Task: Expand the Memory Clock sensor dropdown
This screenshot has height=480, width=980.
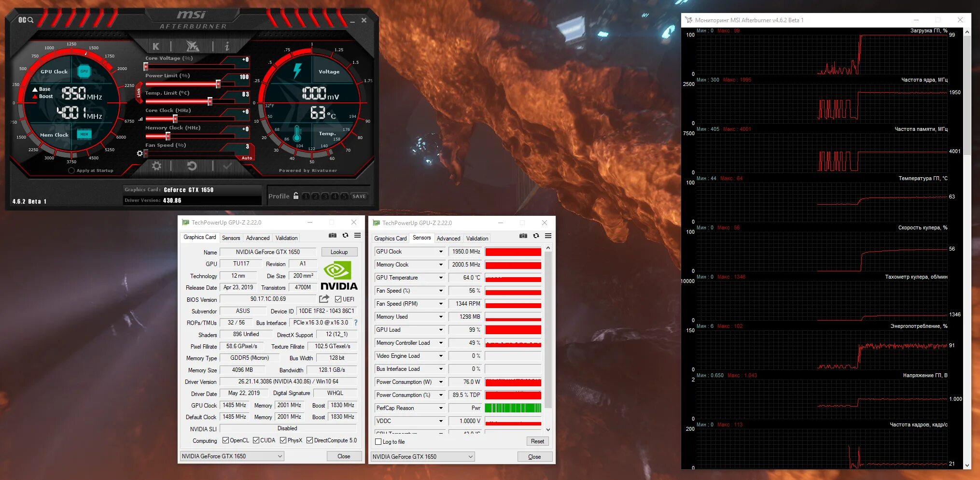Action: click(x=441, y=265)
